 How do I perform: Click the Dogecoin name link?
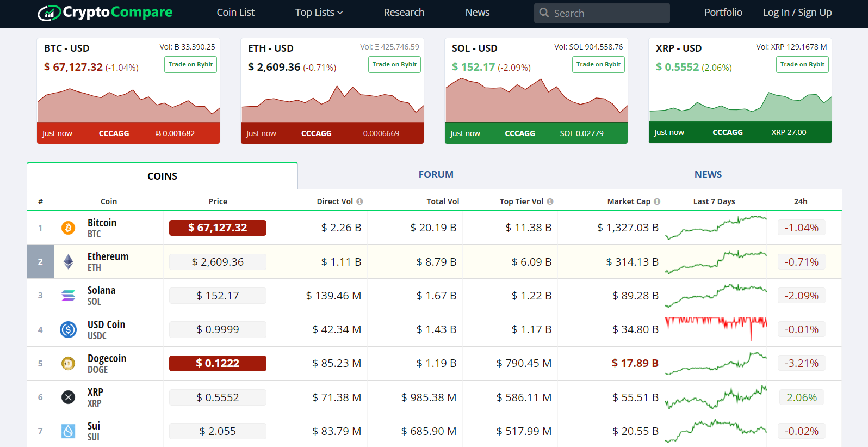(x=107, y=358)
